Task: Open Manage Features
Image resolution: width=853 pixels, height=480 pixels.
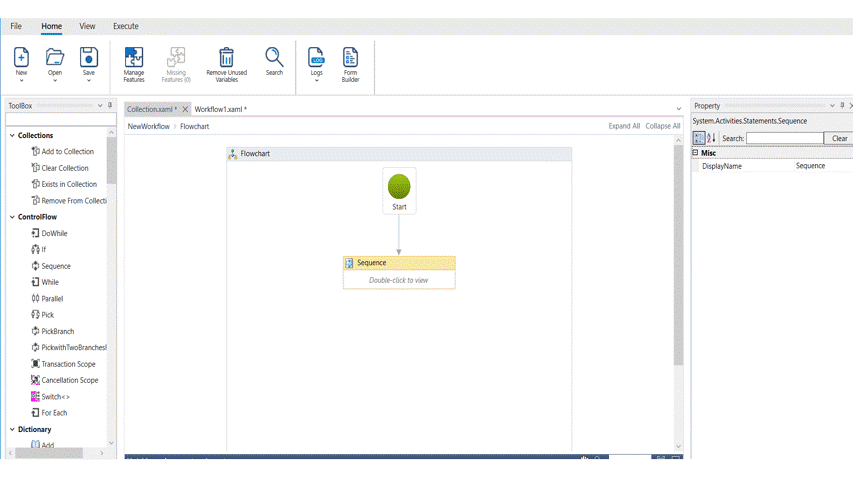Action: [x=134, y=58]
